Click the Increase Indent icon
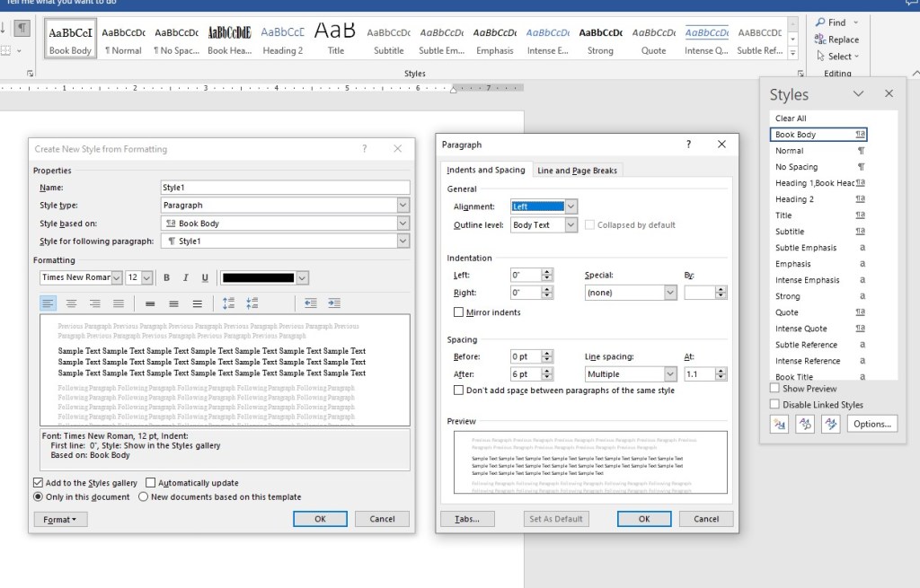920x588 pixels. 334,303
